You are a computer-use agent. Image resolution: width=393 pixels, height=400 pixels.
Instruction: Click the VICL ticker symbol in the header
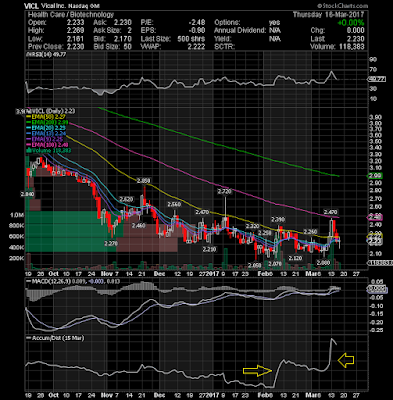point(30,6)
